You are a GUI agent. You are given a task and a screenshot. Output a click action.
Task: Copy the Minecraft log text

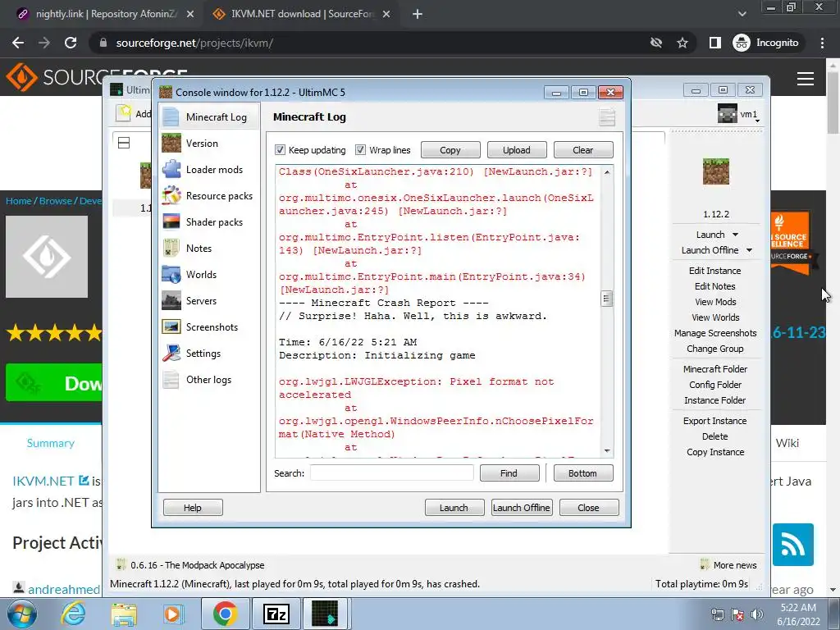pyautogui.click(x=450, y=150)
